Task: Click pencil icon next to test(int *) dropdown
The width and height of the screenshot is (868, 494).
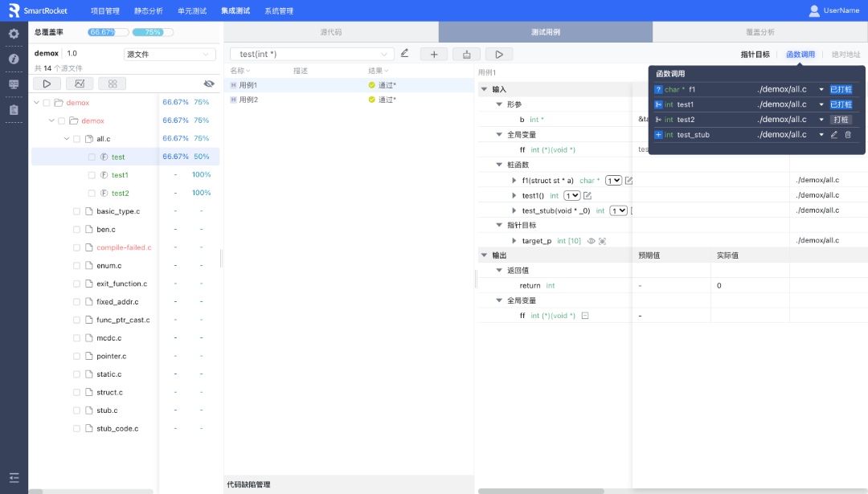Action: tap(404, 54)
